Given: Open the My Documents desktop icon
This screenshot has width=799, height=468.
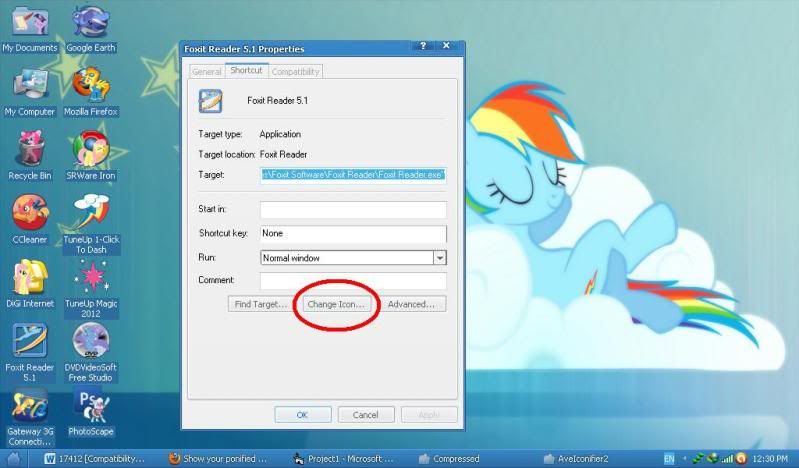Looking at the screenshot, I should point(30,29).
